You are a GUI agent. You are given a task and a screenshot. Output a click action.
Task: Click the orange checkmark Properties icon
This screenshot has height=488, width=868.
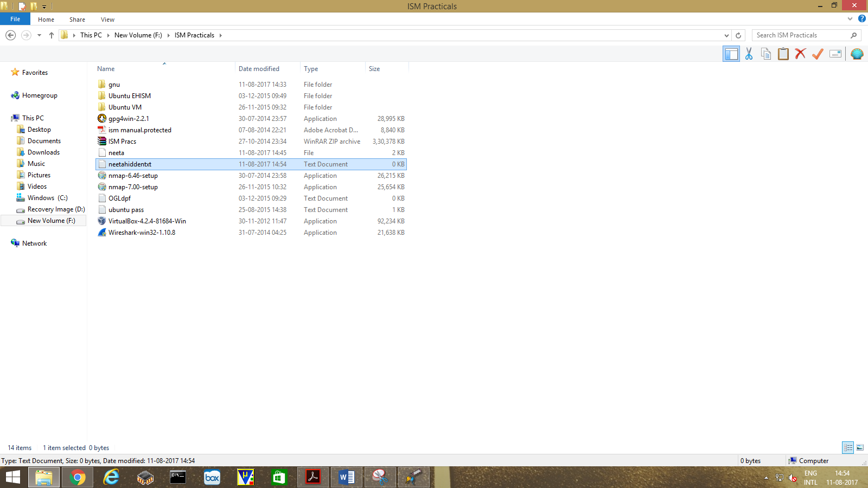tap(818, 54)
